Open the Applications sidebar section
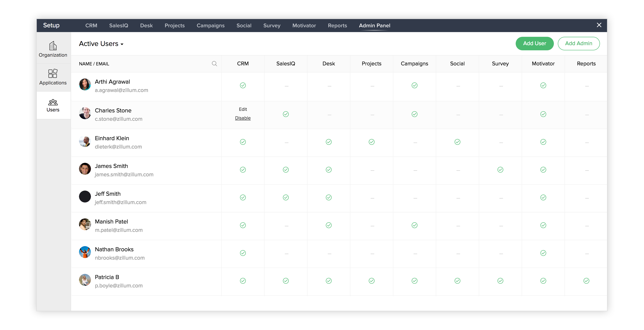 point(53,77)
